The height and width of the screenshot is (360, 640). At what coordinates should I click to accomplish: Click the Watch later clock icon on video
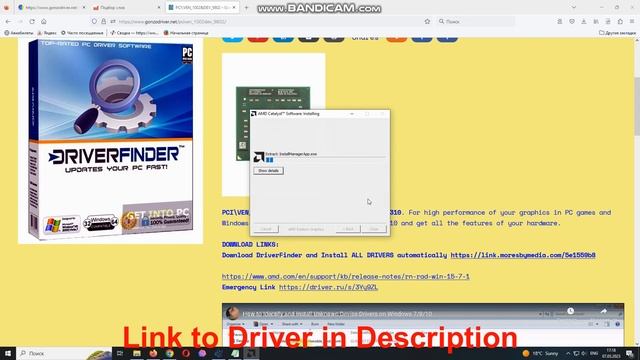[571, 311]
